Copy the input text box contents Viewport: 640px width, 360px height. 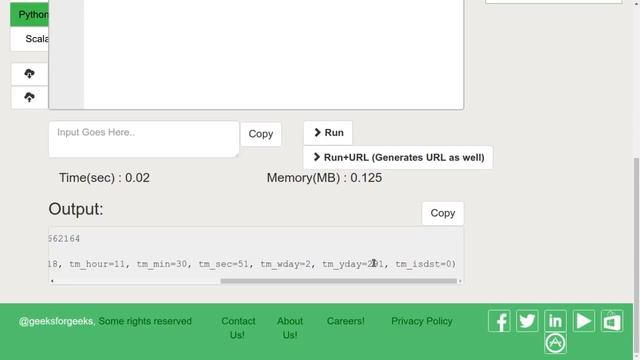tap(261, 134)
